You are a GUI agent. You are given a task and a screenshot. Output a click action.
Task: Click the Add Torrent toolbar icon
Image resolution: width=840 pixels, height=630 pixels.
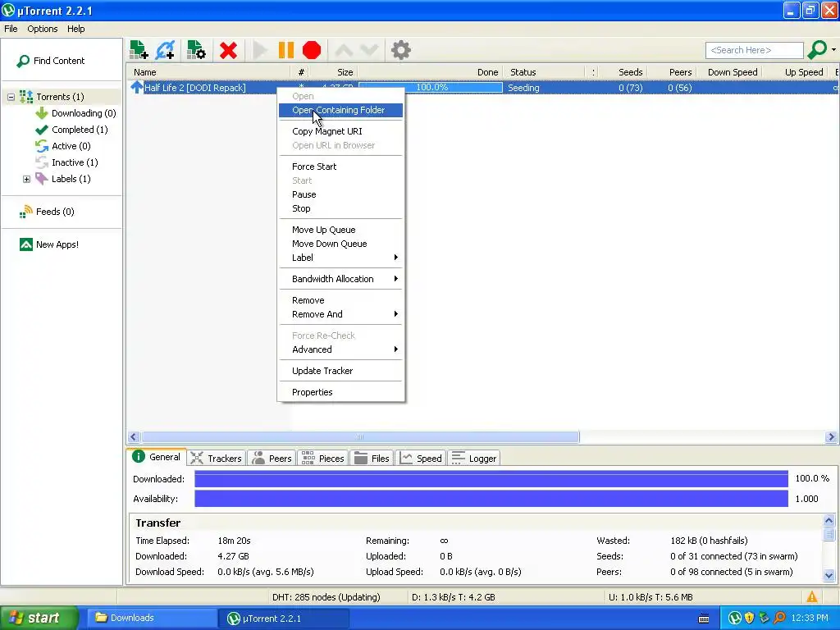pos(139,50)
